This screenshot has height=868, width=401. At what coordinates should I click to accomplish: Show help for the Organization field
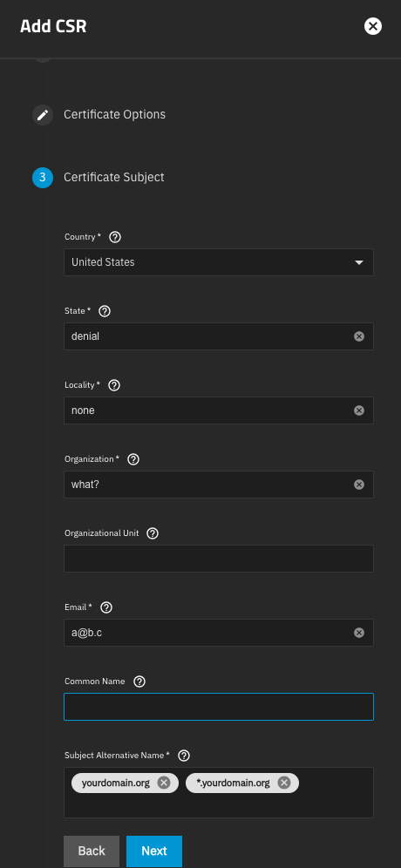133,459
